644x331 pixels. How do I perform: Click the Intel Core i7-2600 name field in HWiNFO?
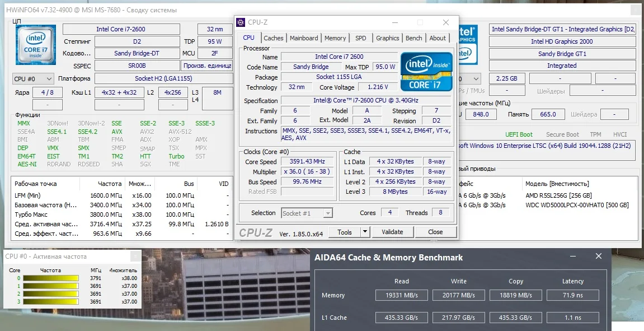121,29
